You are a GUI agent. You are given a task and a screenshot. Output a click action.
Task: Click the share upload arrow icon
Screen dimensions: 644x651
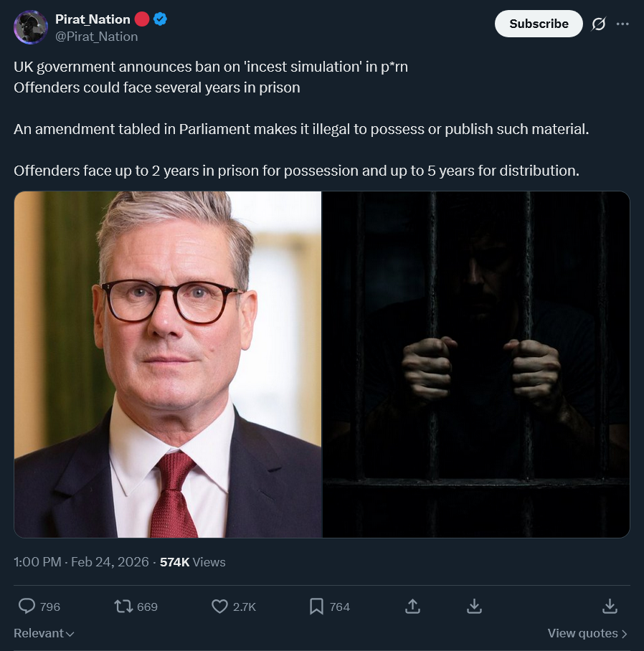(x=413, y=607)
